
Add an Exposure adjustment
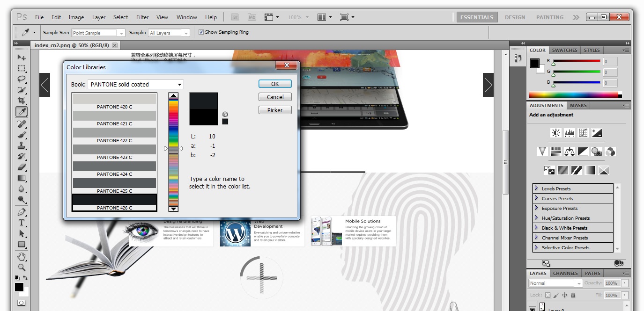tap(597, 133)
